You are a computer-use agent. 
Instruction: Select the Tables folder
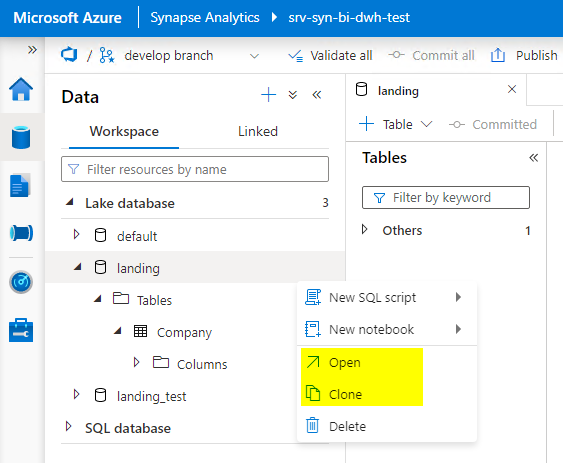coord(154,300)
